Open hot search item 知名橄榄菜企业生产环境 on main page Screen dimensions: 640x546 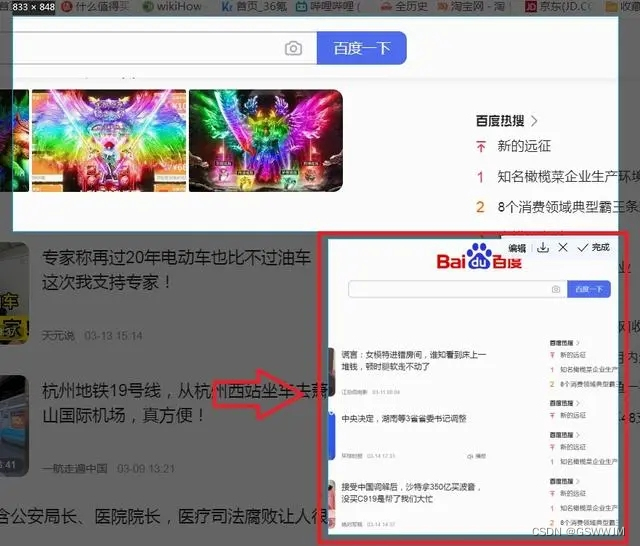[x=567, y=176]
